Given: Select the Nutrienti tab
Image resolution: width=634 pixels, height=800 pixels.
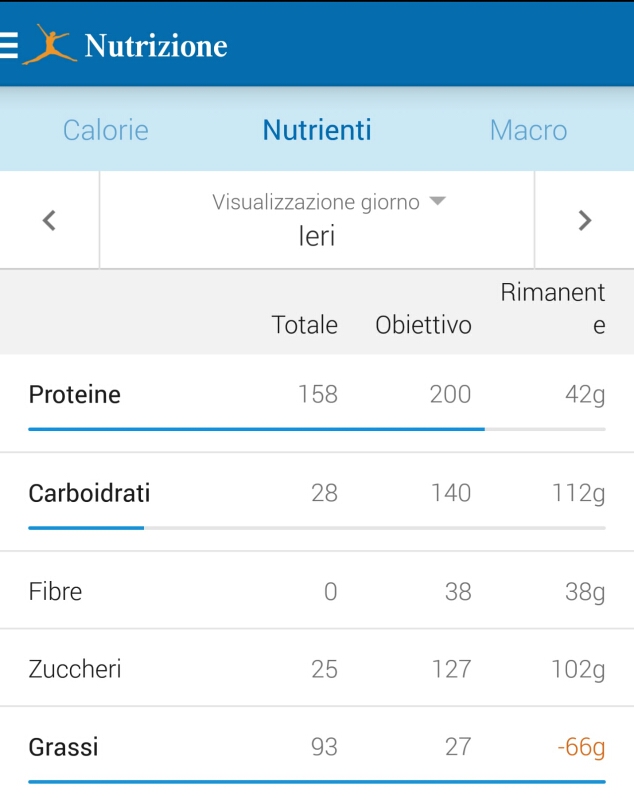Looking at the screenshot, I should (x=317, y=130).
